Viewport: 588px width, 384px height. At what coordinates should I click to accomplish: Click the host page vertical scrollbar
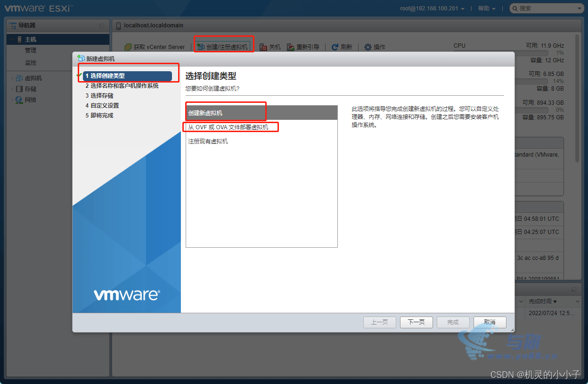[578, 98]
